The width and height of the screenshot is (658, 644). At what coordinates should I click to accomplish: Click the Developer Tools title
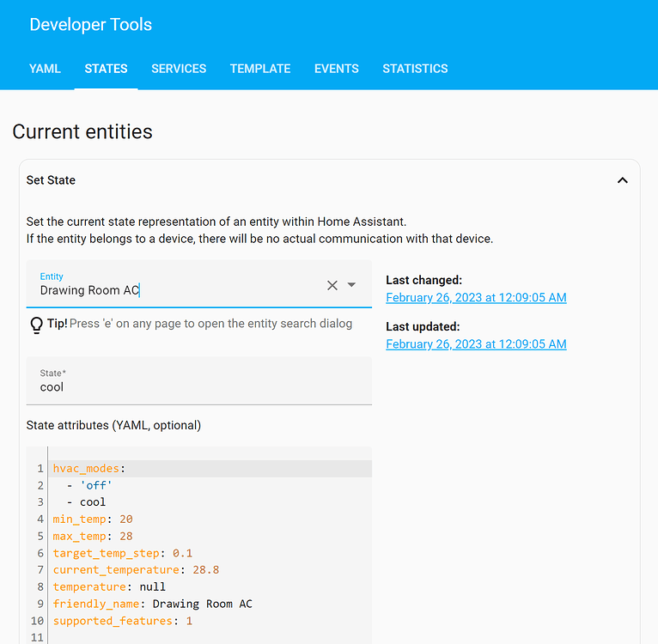point(91,25)
